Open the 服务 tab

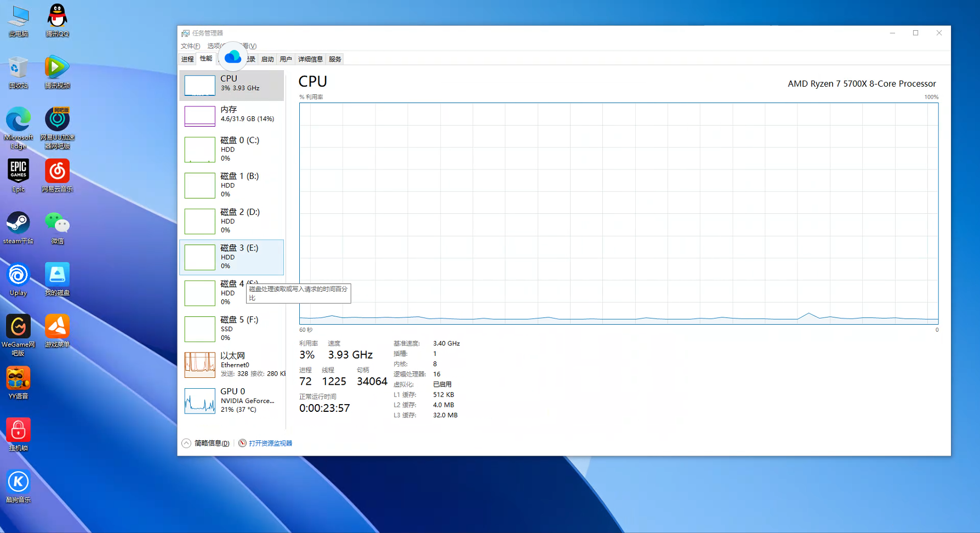coord(335,59)
